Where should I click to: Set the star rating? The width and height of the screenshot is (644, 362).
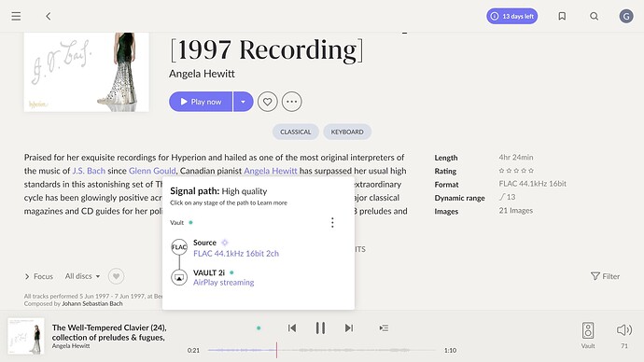[x=516, y=171]
